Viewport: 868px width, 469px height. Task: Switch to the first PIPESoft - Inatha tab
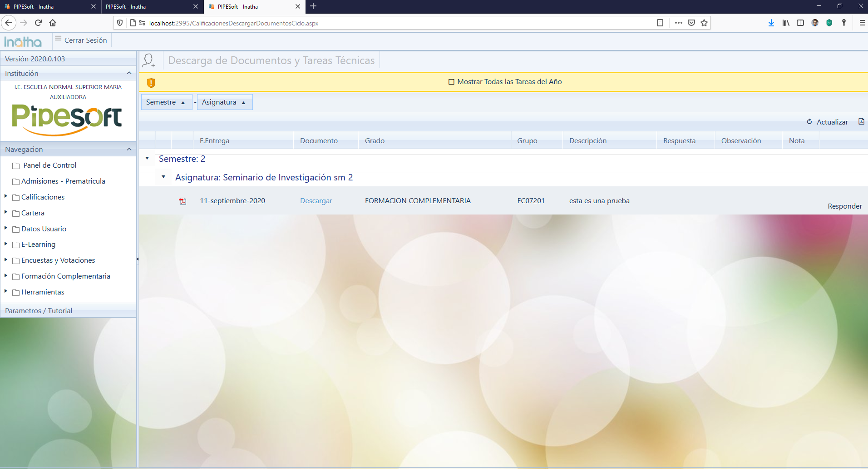click(x=50, y=6)
